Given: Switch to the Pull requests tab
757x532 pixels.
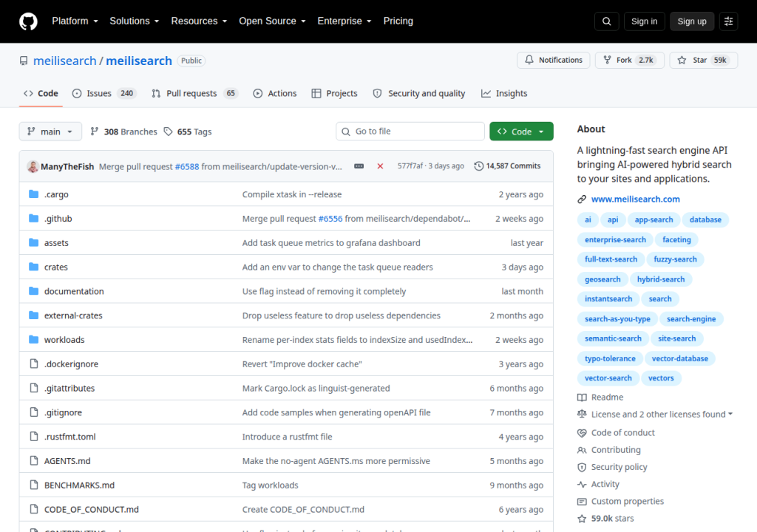Looking at the screenshot, I should [195, 93].
